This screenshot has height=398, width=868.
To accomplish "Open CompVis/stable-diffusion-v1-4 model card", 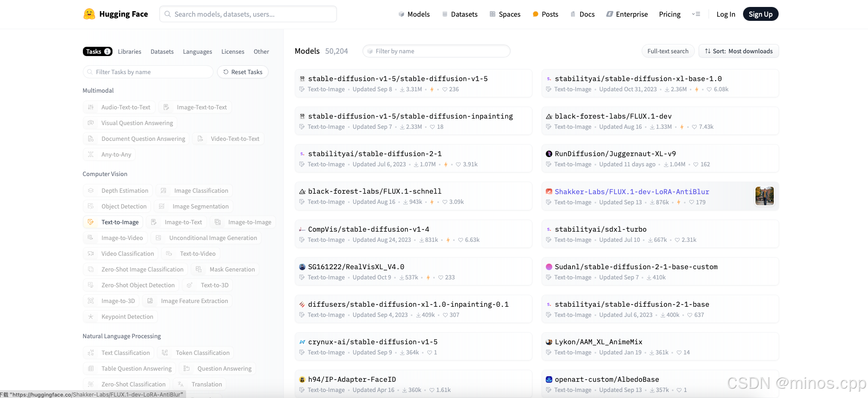I will [x=413, y=234].
